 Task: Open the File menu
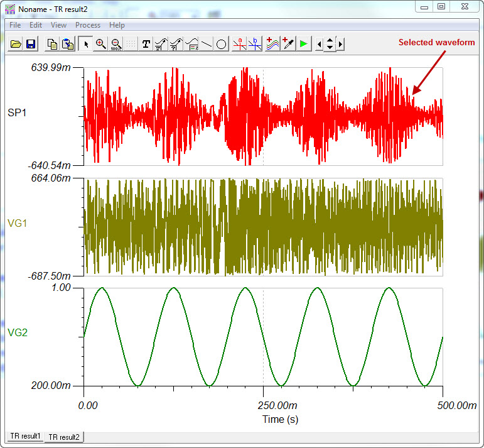(15, 25)
